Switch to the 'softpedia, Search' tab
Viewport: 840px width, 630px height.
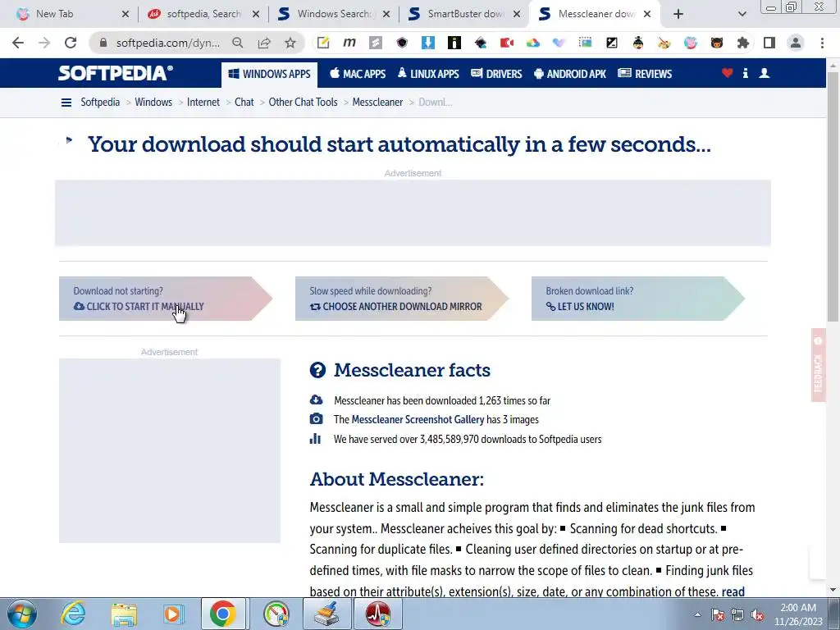203,14
